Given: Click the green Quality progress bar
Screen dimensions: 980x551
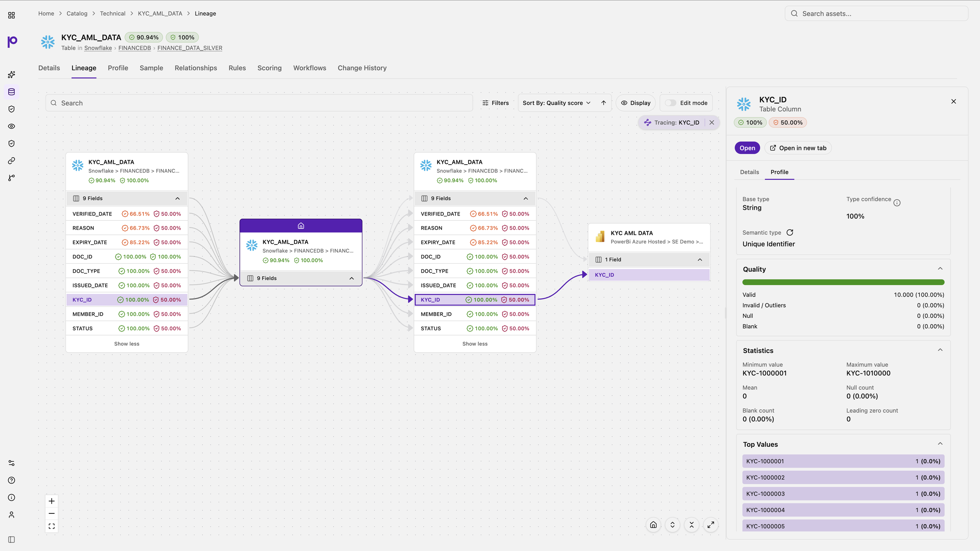Looking at the screenshot, I should 843,282.
